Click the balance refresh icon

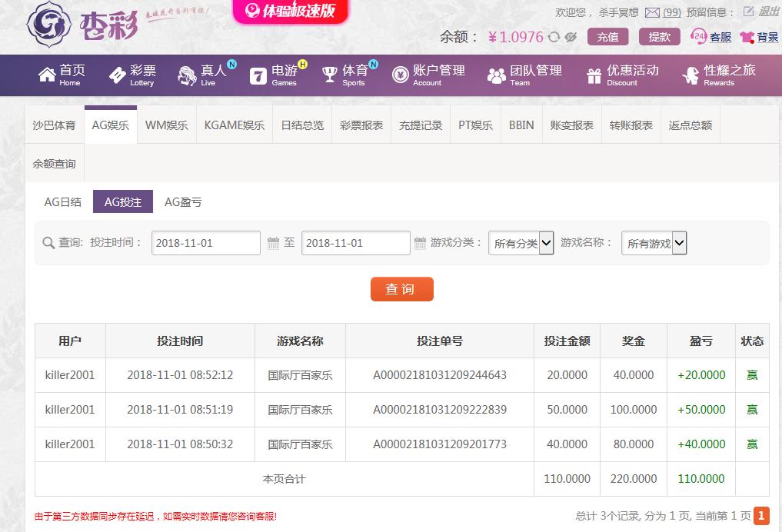click(554, 37)
